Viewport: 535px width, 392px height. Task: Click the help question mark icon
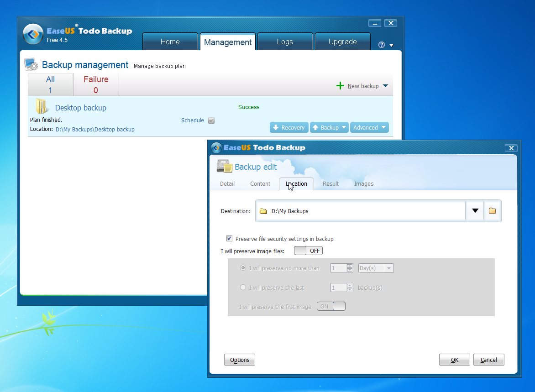[x=382, y=45]
